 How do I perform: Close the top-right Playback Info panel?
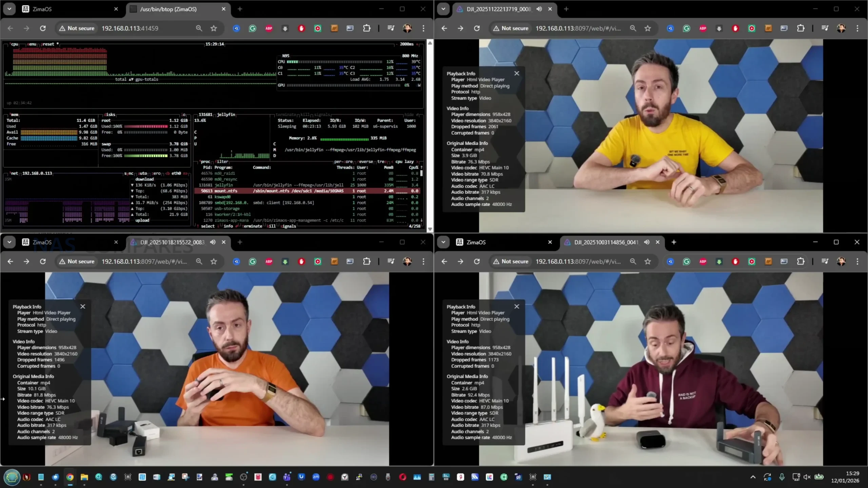[516, 73]
